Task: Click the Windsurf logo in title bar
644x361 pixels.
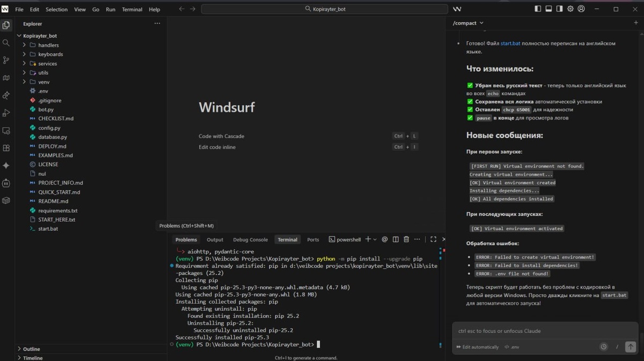Action: point(5,9)
